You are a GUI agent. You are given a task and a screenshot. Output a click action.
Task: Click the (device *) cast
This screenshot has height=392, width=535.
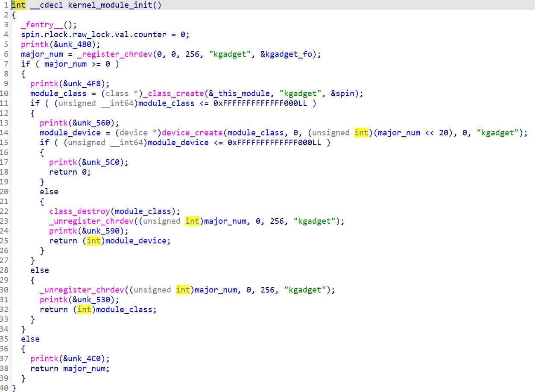point(138,133)
